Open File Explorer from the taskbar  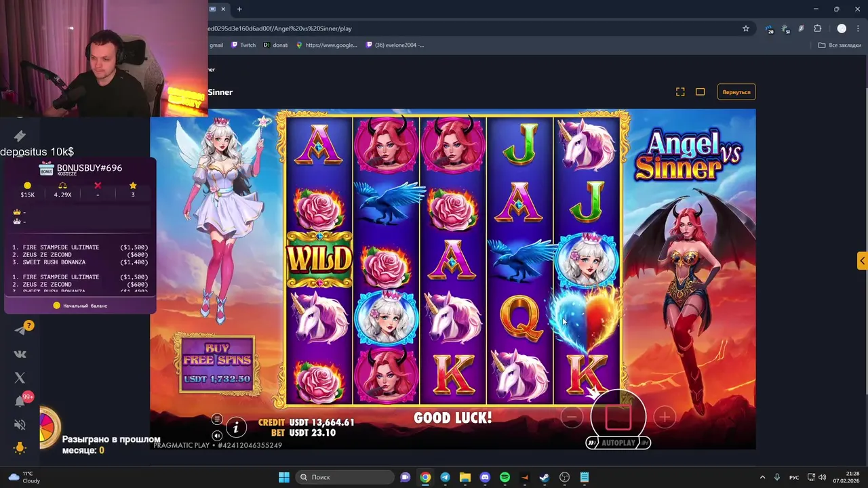pyautogui.click(x=465, y=477)
